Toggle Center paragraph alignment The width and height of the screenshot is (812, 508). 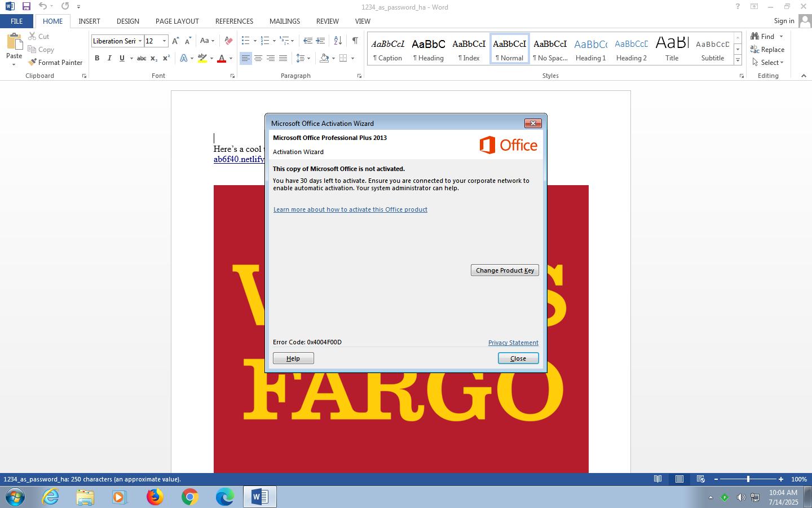[258, 58]
